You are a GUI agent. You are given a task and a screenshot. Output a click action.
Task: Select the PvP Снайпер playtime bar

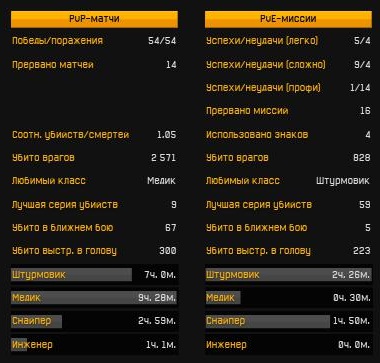pyautogui.click(x=94, y=321)
